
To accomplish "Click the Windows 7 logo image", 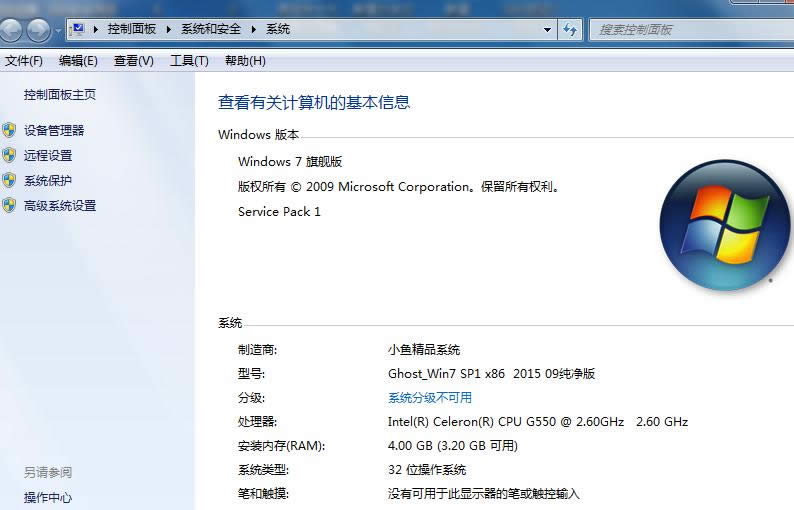I will pos(725,225).
